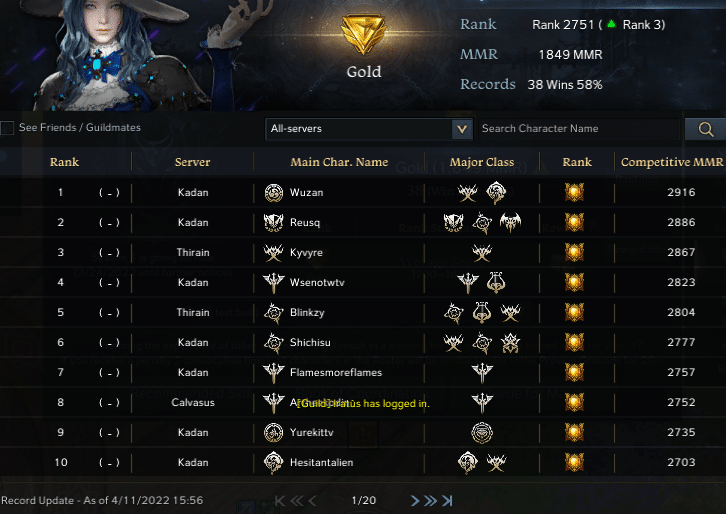Screen dimensions: 726x514
Task: Select Flamesmoreflames leaderboard entry
Action: click(x=363, y=372)
